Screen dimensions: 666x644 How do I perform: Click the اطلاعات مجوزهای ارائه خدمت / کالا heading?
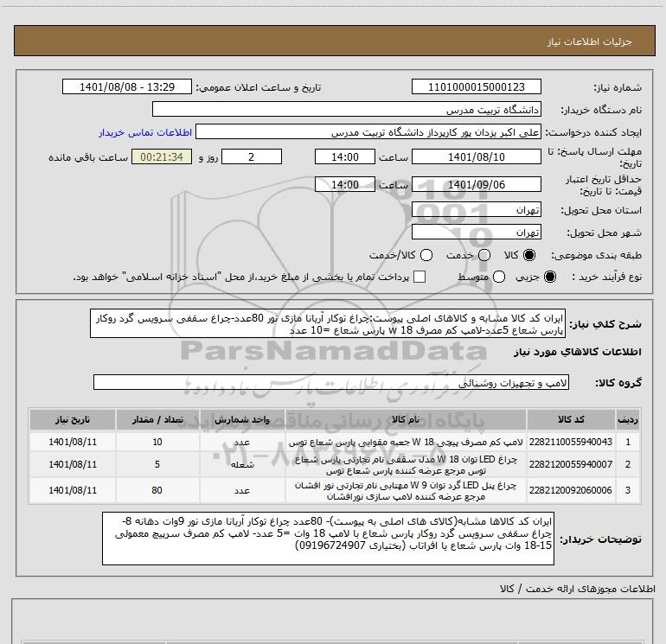578,589
